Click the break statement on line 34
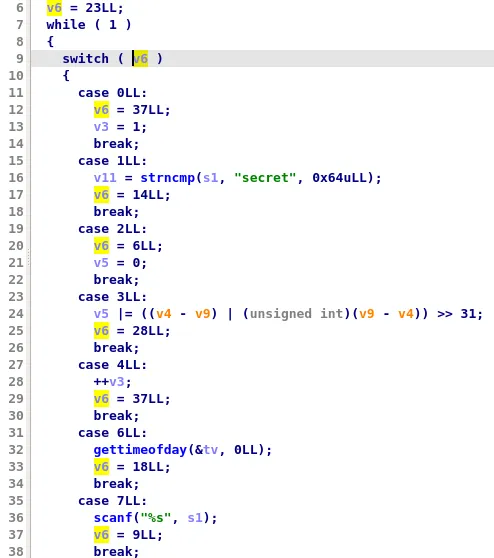 pos(116,484)
